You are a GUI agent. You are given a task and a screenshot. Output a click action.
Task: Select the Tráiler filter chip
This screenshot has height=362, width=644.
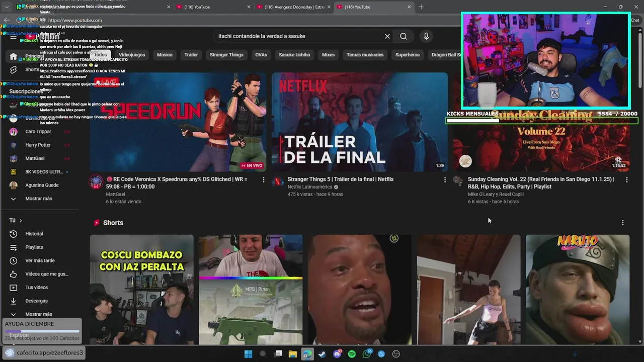coord(191,55)
